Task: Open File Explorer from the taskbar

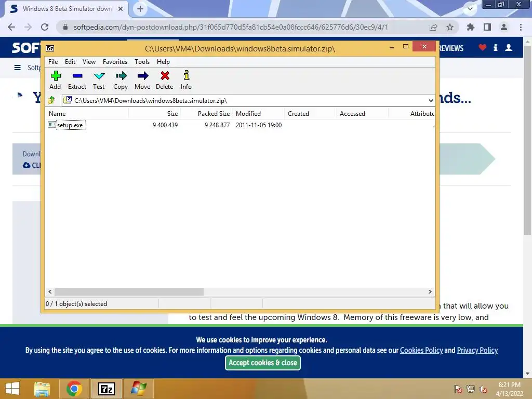Action: pos(42,389)
